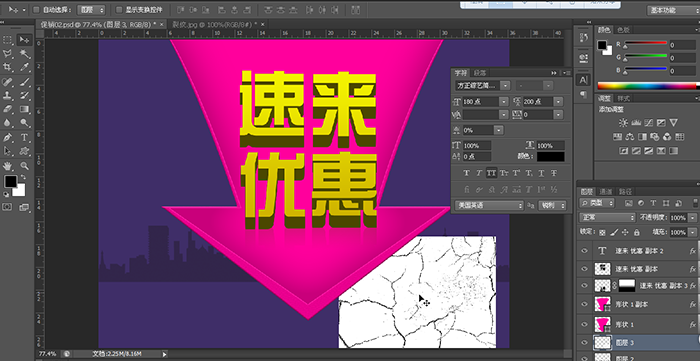Viewport: 700px width, 361px height.
Task: Open the History panel icon
Action: pos(583,38)
